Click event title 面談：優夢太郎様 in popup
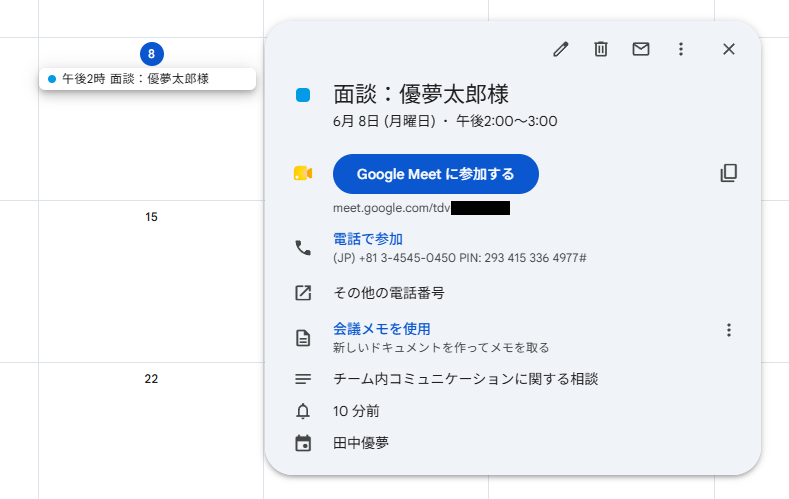Image resolution: width=789 pixels, height=499 pixels. click(x=421, y=95)
